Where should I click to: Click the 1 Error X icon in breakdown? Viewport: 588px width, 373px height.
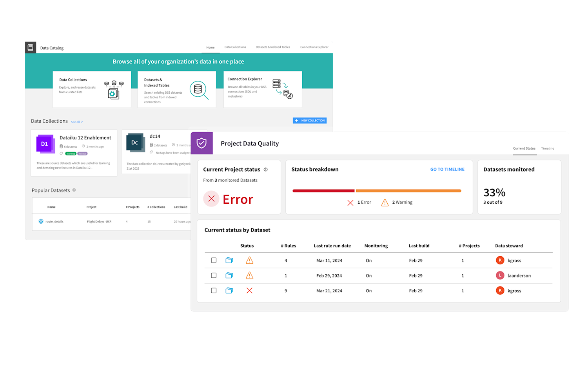click(350, 203)
